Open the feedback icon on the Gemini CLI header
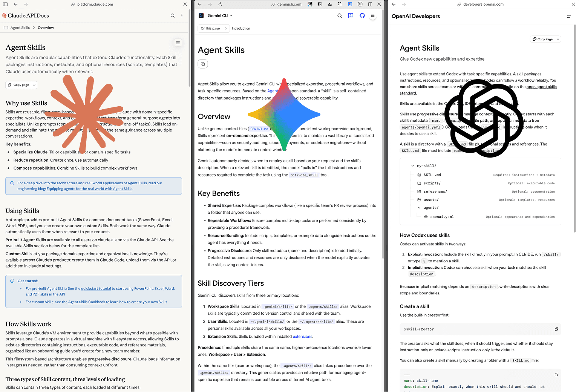Viewport: 579px width, 392px height. [x=351, y=15]
